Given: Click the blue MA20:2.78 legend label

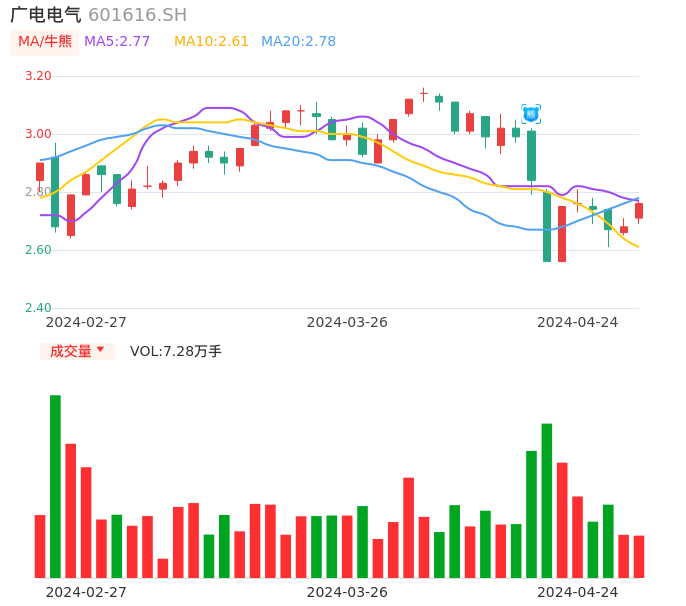Looking at the screenshot, I should coord(298,42).
